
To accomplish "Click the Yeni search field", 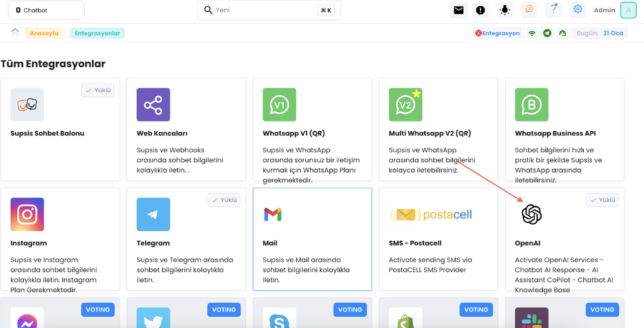I will click(x=269, y=10).
